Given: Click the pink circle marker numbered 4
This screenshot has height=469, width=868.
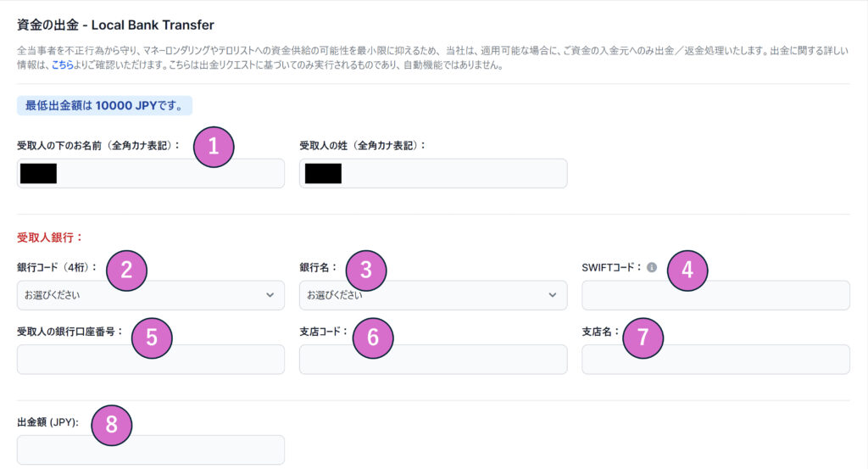Looking at the screenshot, I should [687, 271].
